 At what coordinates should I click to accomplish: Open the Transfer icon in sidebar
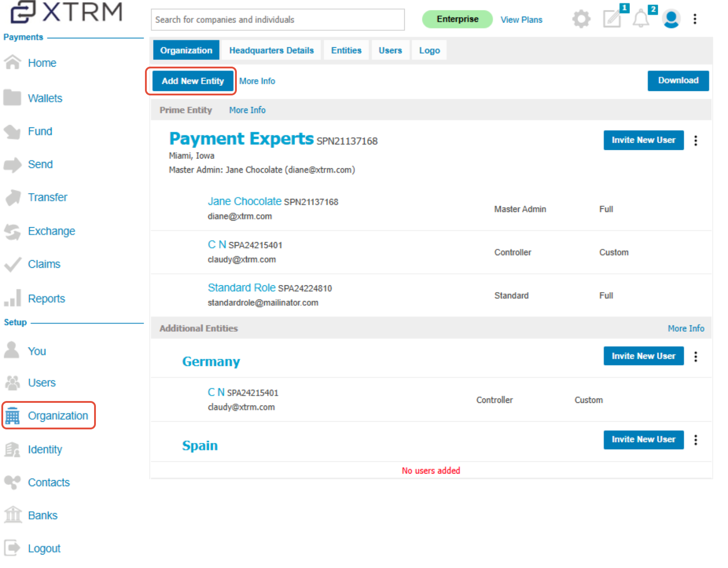tap(13, 197)
